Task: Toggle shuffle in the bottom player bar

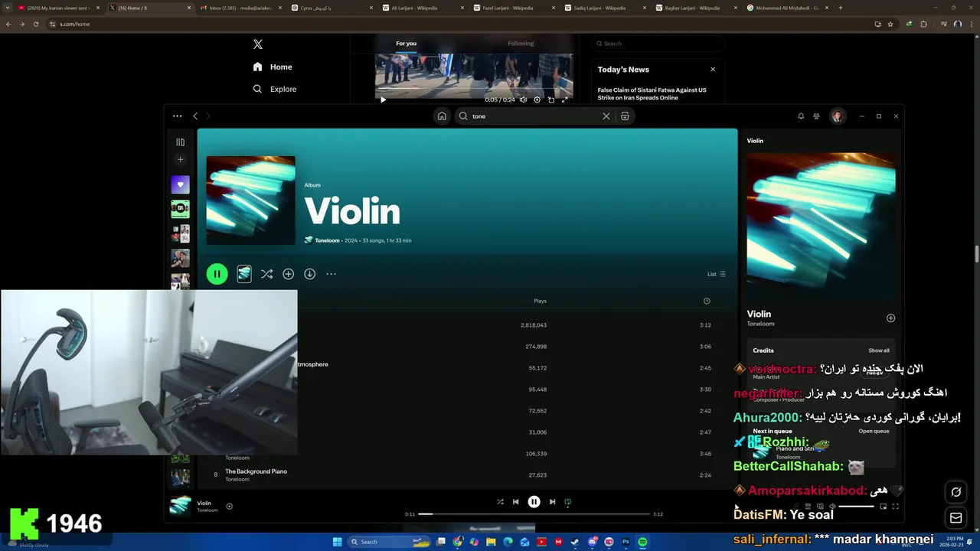Action: click(x=500, y=502)
